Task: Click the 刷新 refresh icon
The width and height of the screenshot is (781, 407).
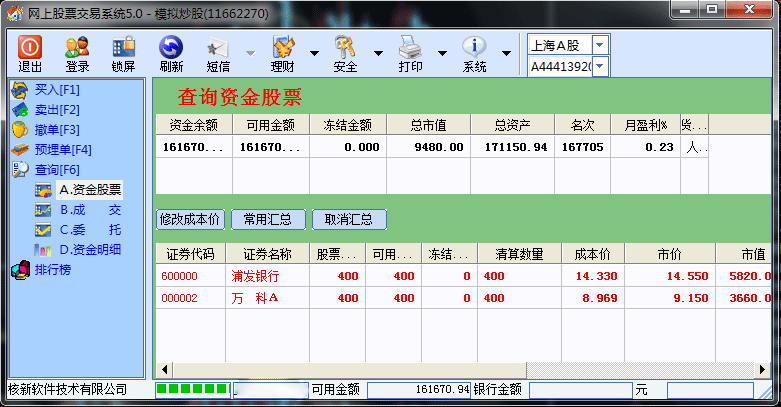Action: (x=171, y=47)
